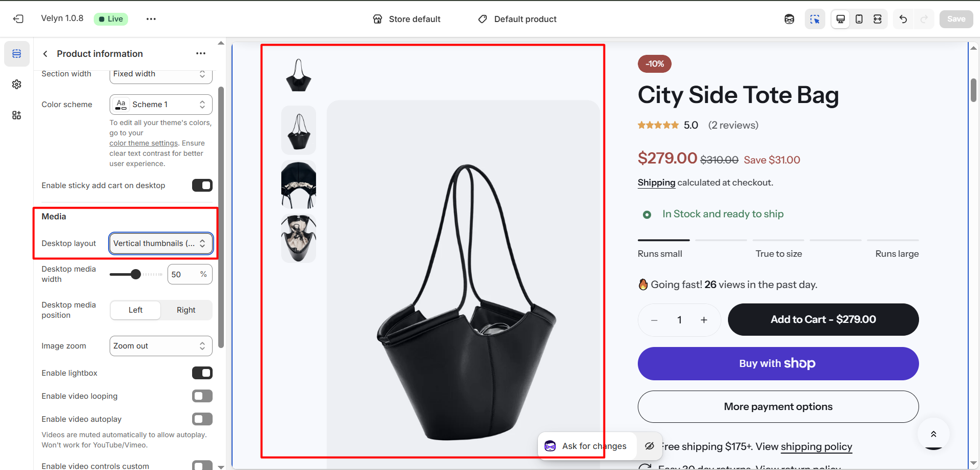This screenshot has width=980, height=470.
Task: Open the Default product template menu
Action: (517, 19)
